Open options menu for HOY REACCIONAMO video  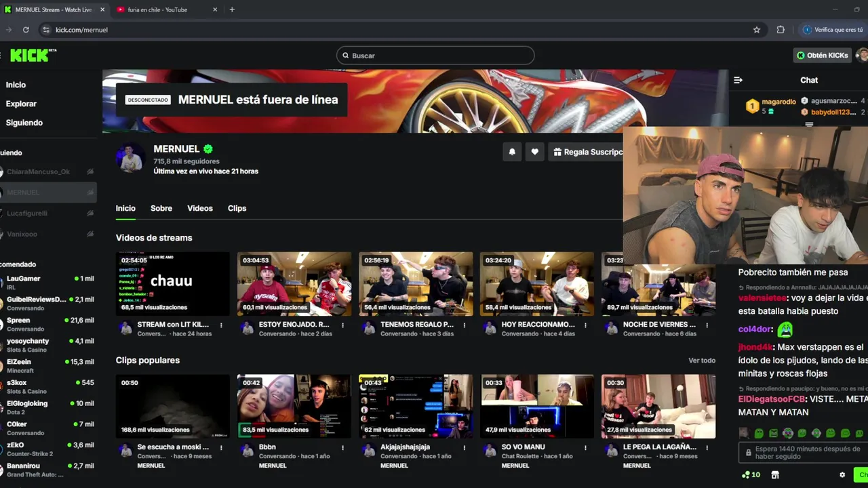pos(586,325)
